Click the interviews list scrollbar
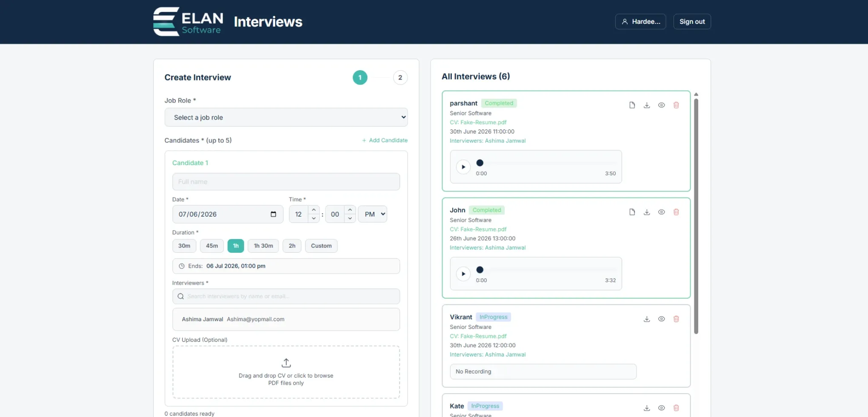Image resolution: width=868 pixels, height=417 pixels. coord(696,216)
